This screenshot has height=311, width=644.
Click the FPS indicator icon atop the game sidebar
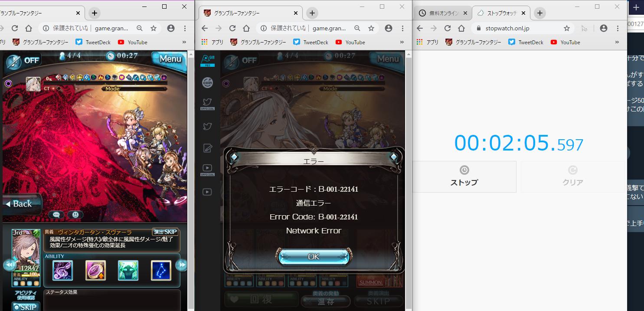tap(207, 61)
